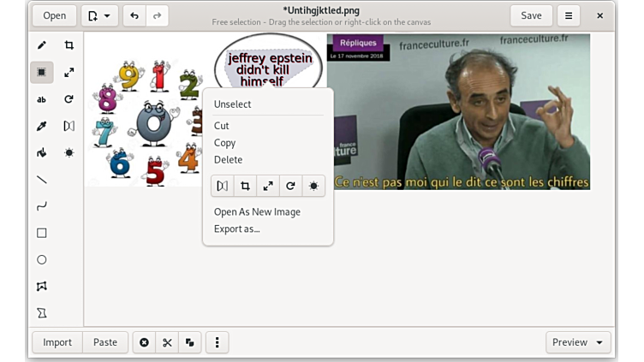This screenshot has width=644, height=362.
Task: Select the Pencil tool in sidebar
Action: [41, 45]
